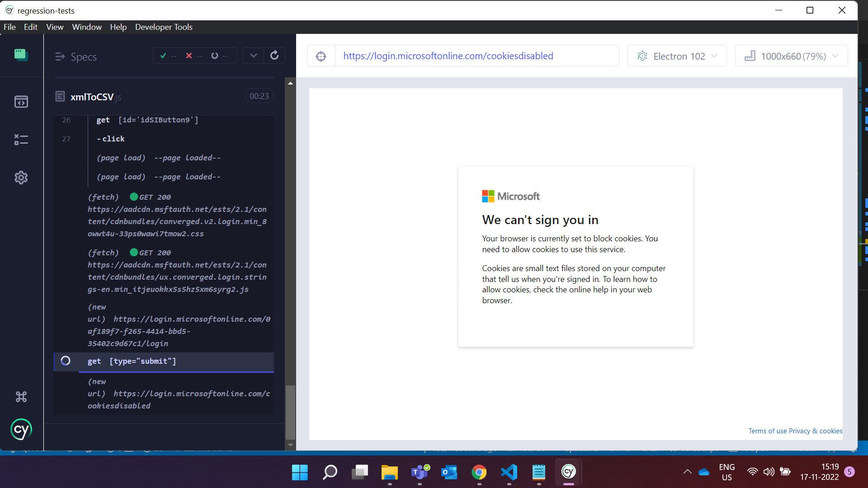The height and width of the screenshot is (488, 868).
Task: Open Privacy & cookies link
Action: tap(816, 431)
